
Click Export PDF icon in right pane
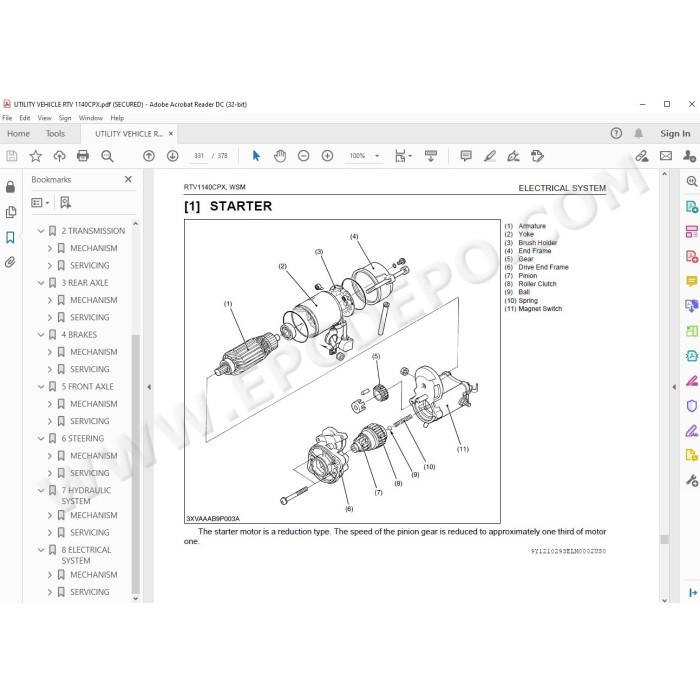[x=692, y=207]
